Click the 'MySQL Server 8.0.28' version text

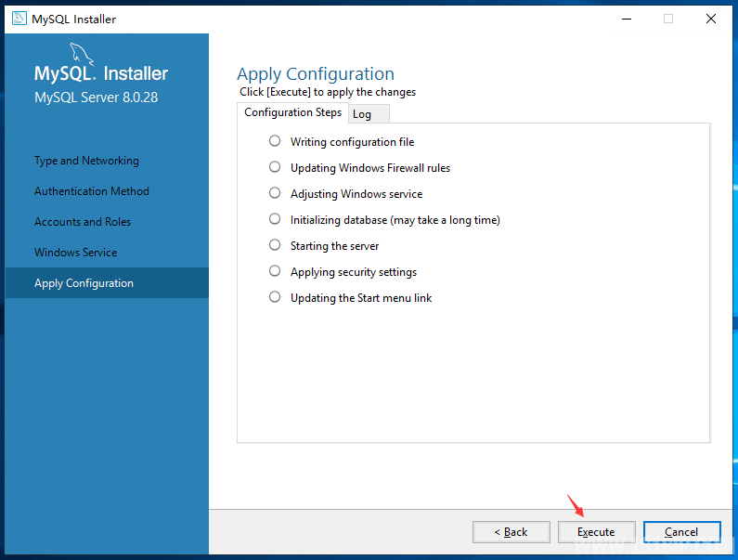[x=96, y=98]
